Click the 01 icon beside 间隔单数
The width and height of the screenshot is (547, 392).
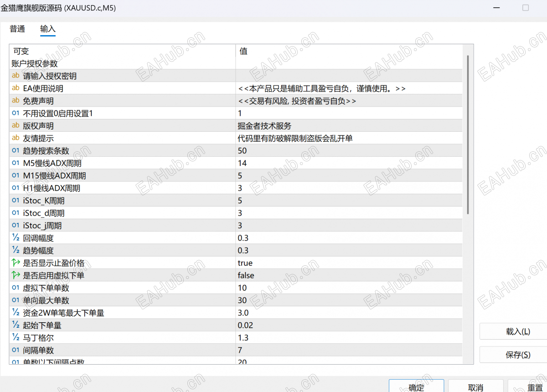[x=15, y=350]
